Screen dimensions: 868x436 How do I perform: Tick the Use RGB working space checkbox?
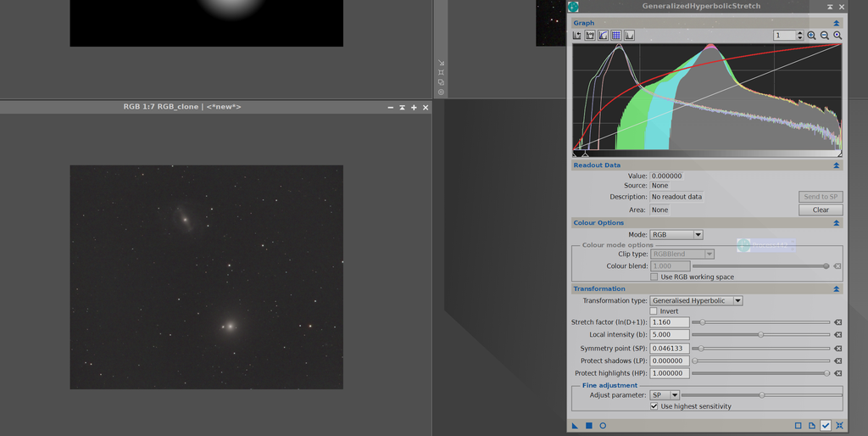click(654, 277)
